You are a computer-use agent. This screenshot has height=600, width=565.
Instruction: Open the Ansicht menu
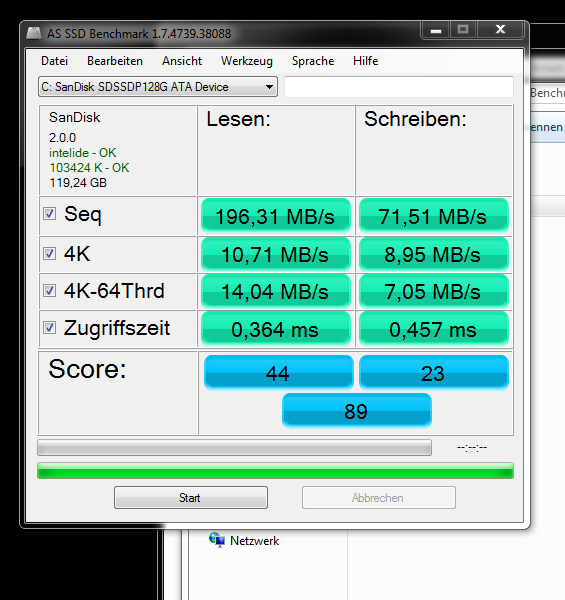182,61
